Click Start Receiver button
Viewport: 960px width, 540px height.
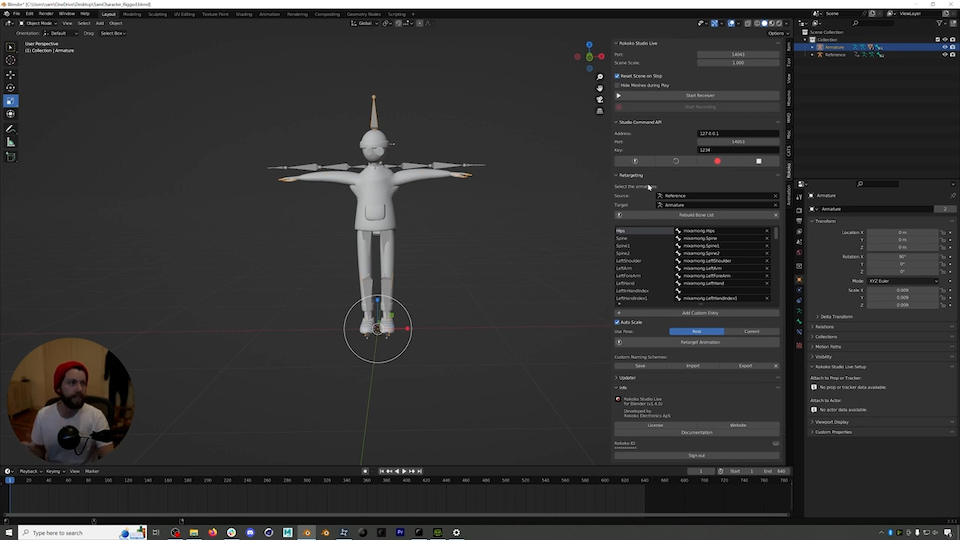(697, 96)
